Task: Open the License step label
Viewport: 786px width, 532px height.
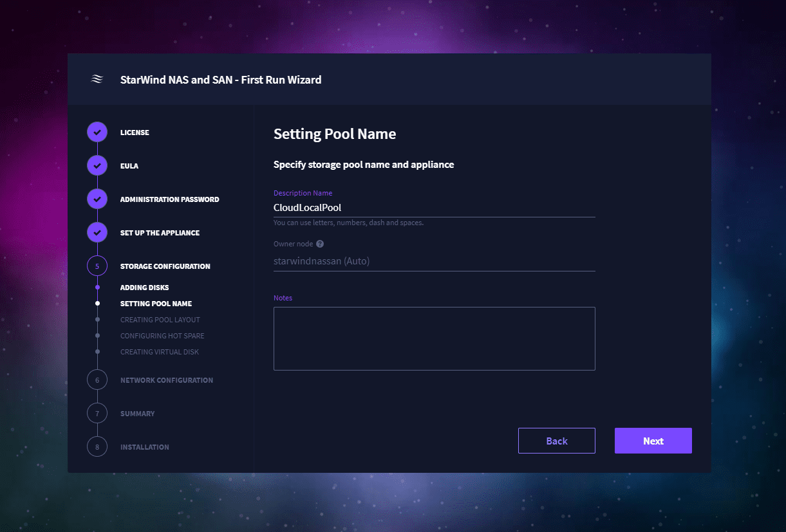Action: [x=135, y=133]
